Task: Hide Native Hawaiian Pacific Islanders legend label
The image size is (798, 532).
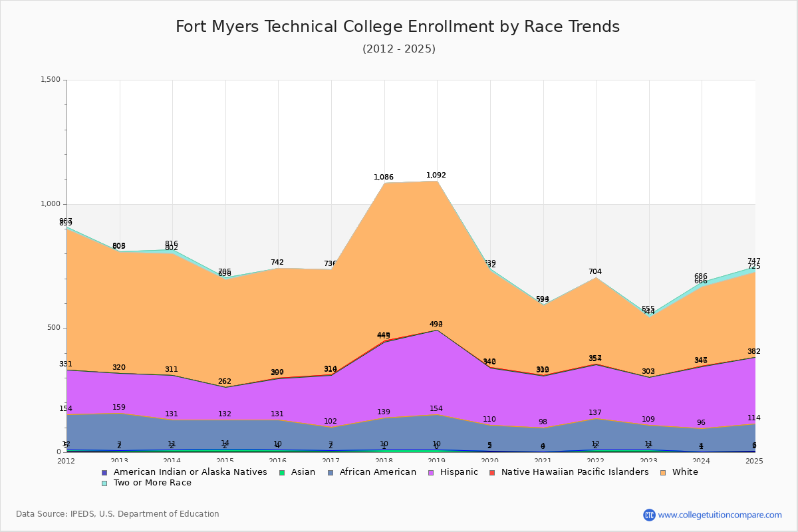Action: (x=575, y=472)
